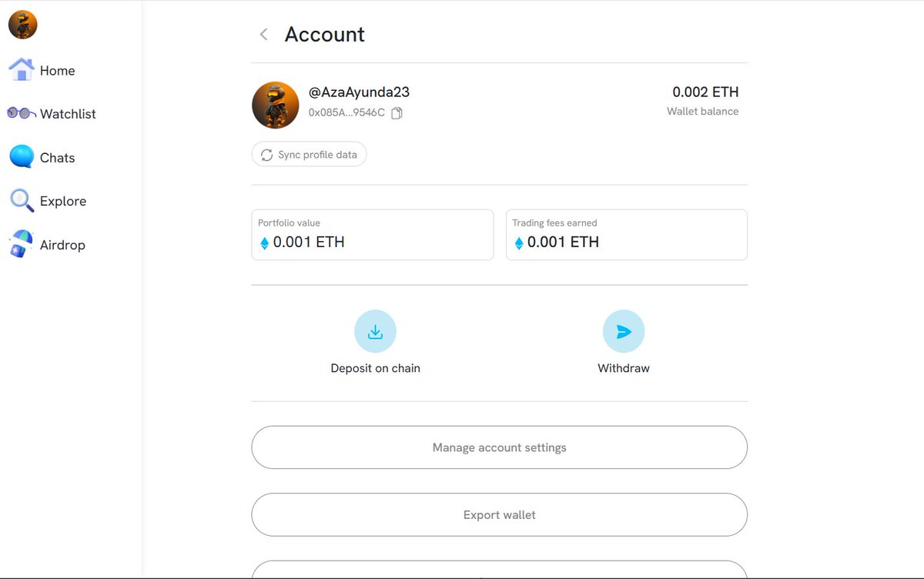Click the @AzaAyunda23 username

(359, 92)
